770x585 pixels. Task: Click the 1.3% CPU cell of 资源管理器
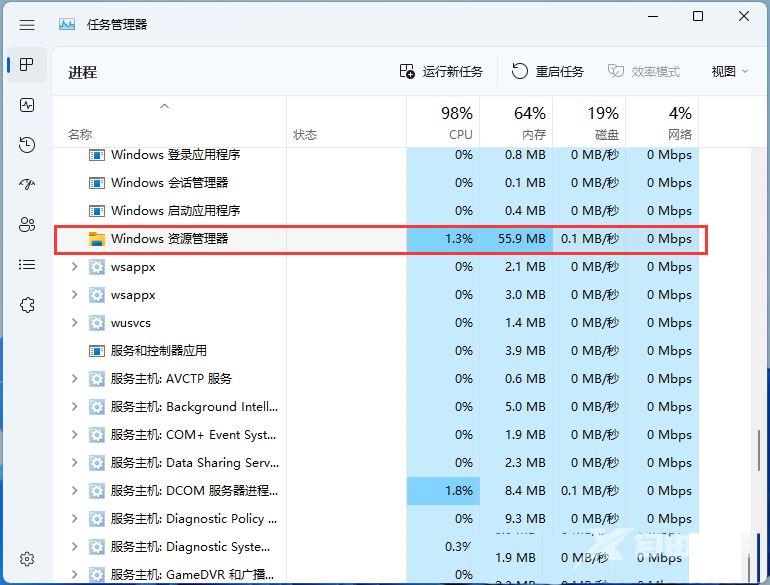pyautogui.click(x=443, y=239)
